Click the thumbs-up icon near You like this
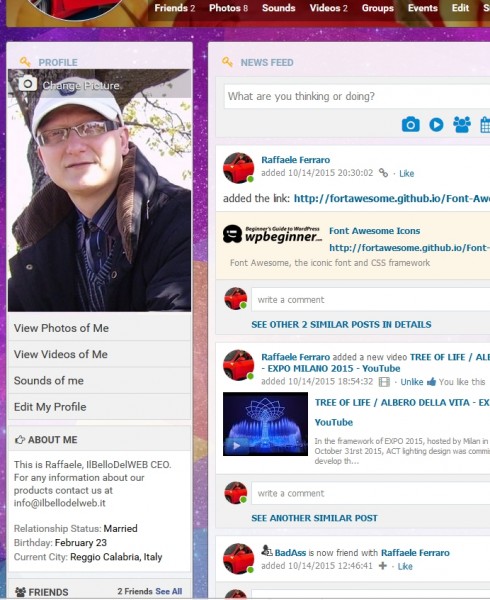This screenshot has height=600, width=490. tap(431, 382)
